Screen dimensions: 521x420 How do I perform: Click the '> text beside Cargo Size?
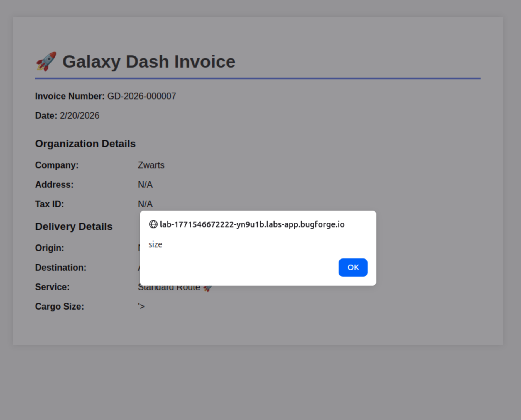[x=141, y=307]
